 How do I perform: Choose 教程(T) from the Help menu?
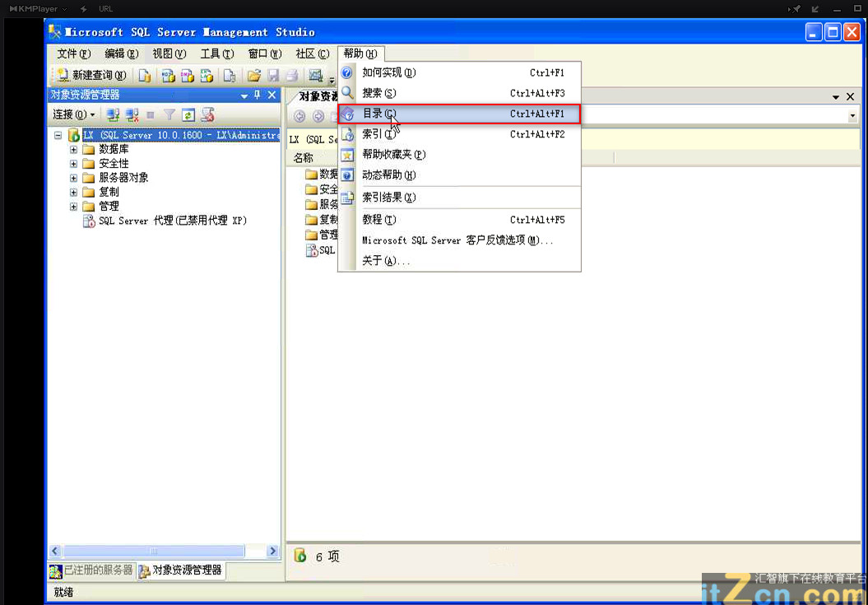click(459, 220)
